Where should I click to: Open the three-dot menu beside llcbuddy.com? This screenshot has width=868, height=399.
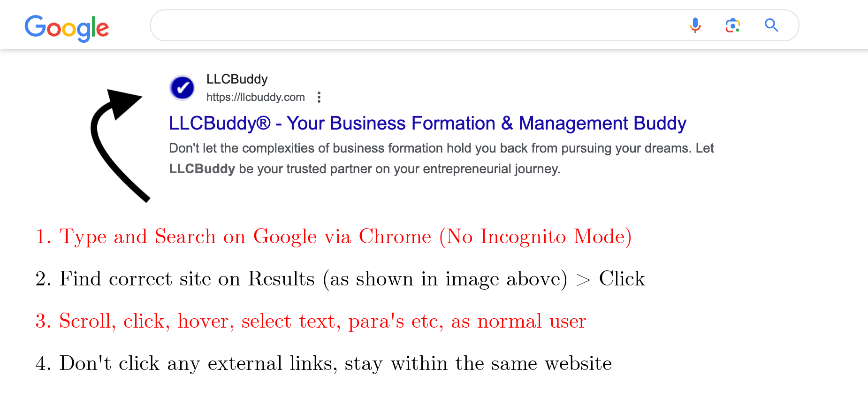pyautogui.click(x=319, y=97)
